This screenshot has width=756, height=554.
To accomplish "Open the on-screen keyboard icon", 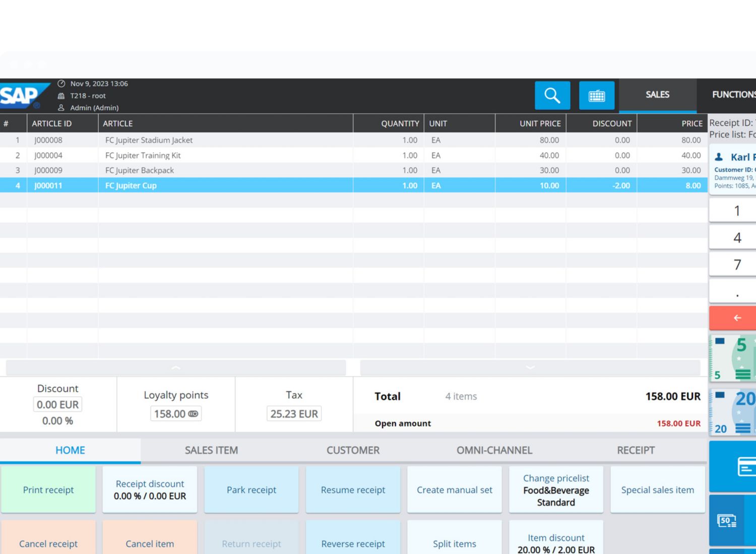I will click(x=596, y=95).
